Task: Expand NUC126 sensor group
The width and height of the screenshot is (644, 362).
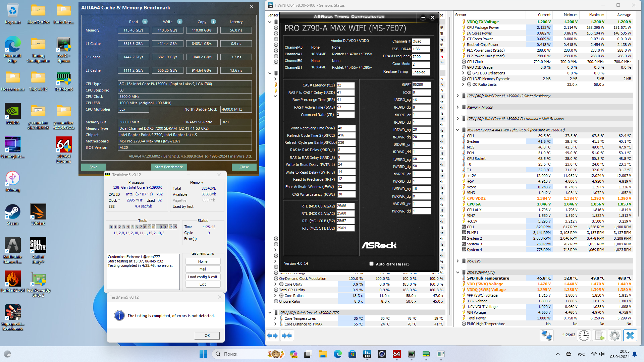Action: tap(458, 261)
